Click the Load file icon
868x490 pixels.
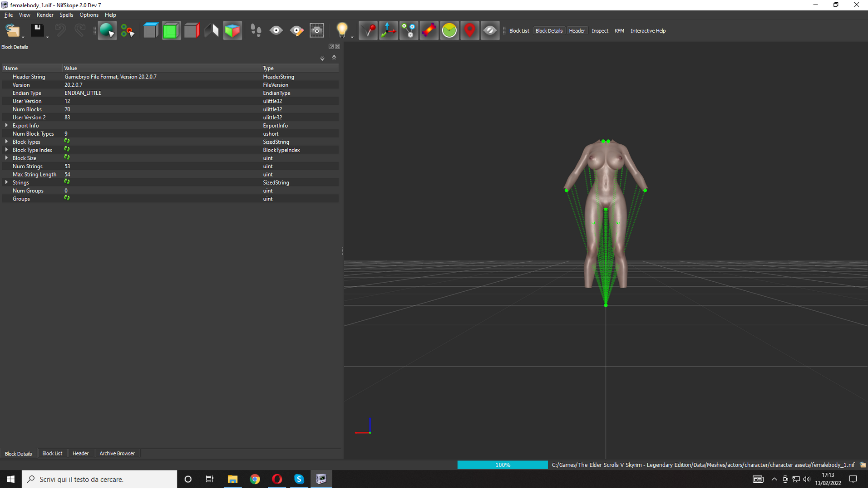[x=12, y=30]
